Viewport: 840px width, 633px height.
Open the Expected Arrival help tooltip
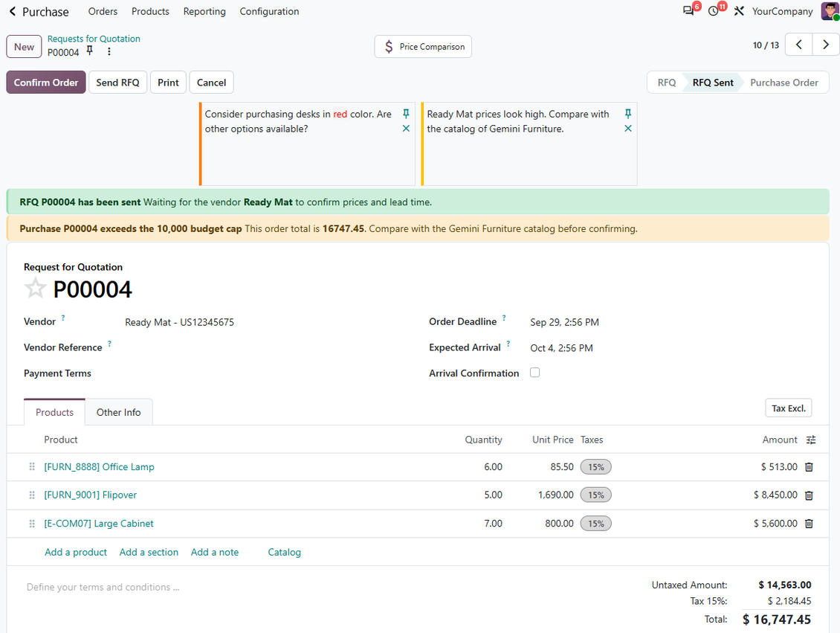click(x=508, y=344)
